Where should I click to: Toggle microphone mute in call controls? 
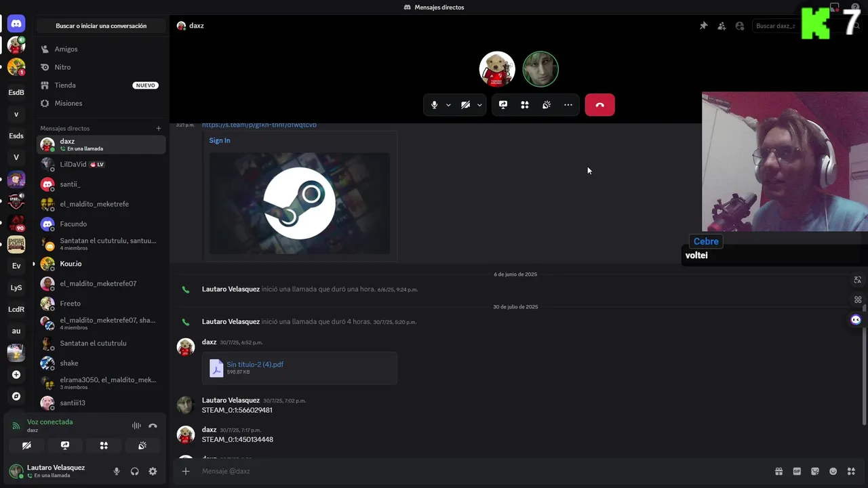click(x=434, y=105)
